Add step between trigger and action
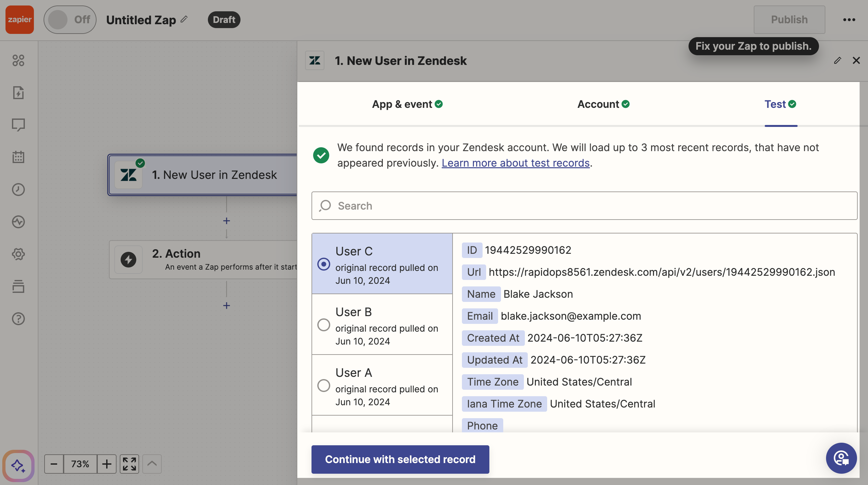 tap(226, 221)
